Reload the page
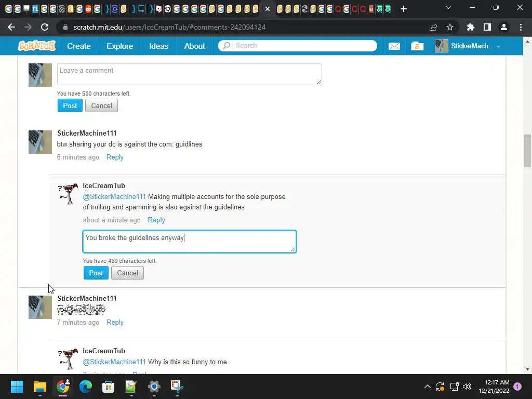This screenshot has width=532, height=399. point(45,27)
